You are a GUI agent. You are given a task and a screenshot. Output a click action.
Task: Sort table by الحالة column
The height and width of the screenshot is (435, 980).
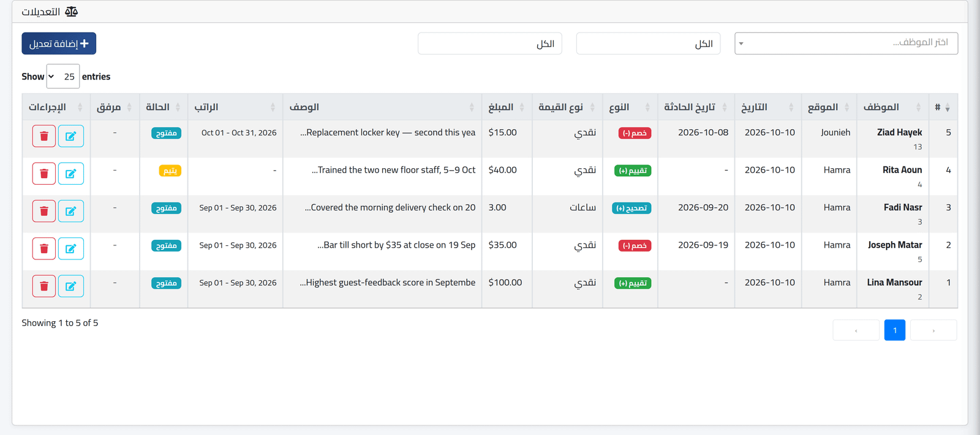coord(164,107)
